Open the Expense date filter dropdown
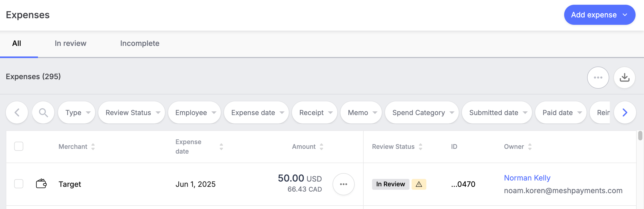This screenshot has height=209, width=644. [256, 113]
